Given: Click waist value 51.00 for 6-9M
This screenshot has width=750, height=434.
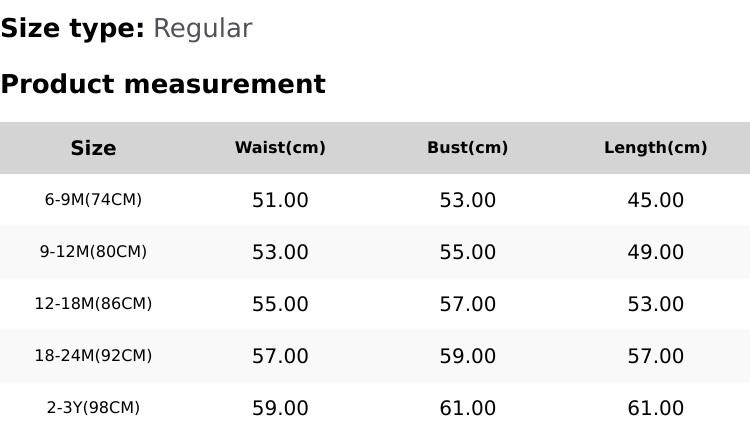Looking at the screenshot, I should (280, 200).
